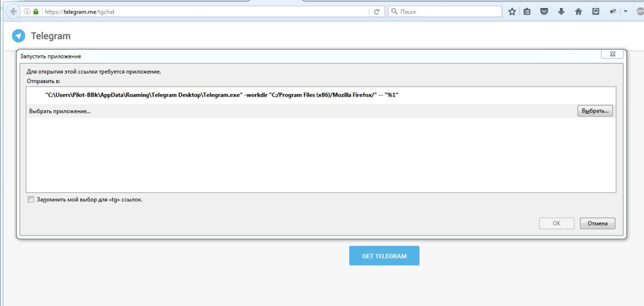Screen dimensions: 644x306
Task: Click the disabled OK button
Action: 556,223
